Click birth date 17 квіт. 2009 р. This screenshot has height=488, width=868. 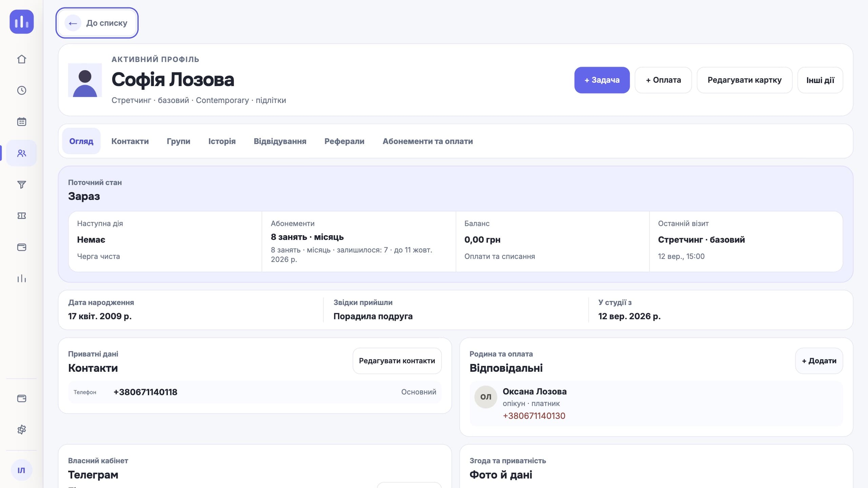point(100,316)
